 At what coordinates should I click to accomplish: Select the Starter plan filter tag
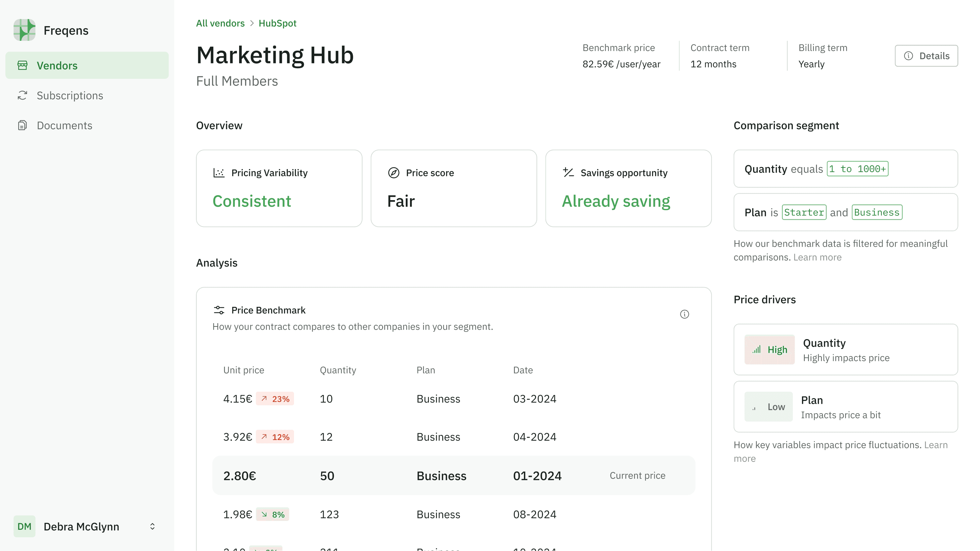(804, 212)
